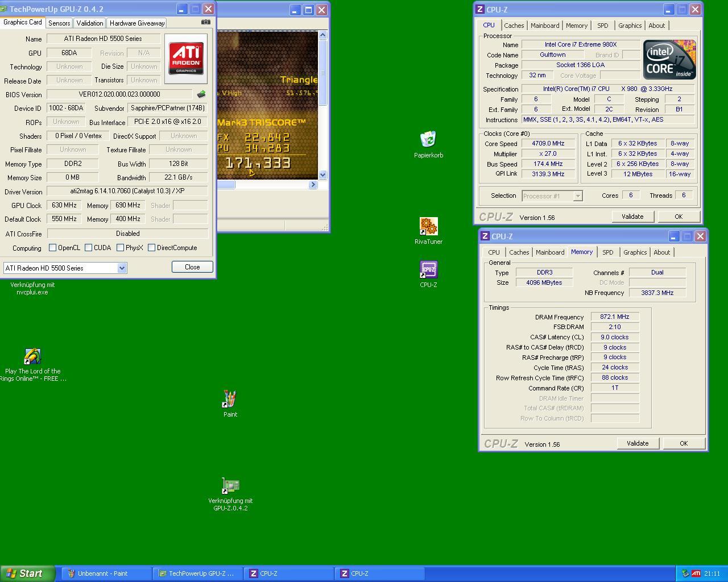Click the GPU-Z title bar icon
Image resolution: width=728 pixels, height=582 pixels.
point(5,9)
